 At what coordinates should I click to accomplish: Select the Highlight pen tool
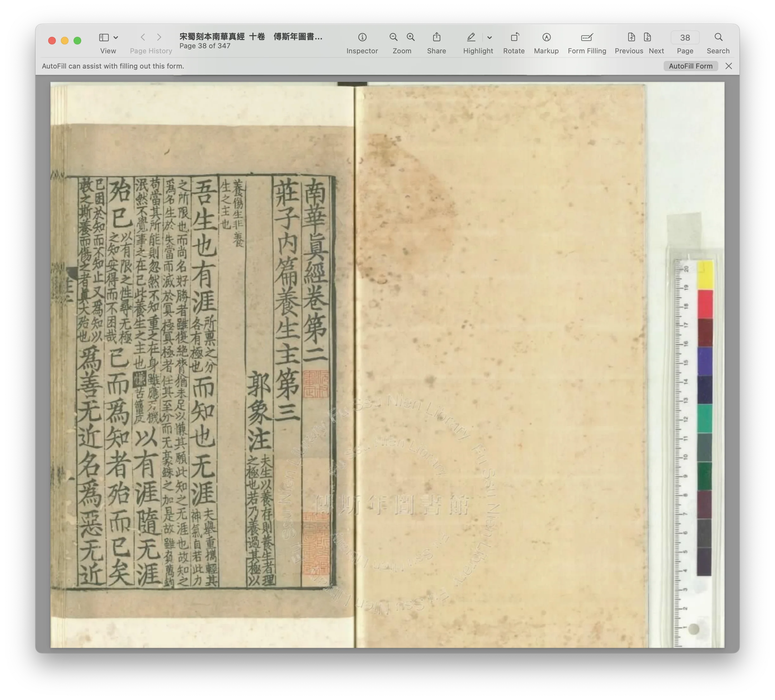[x=471, y=37]
